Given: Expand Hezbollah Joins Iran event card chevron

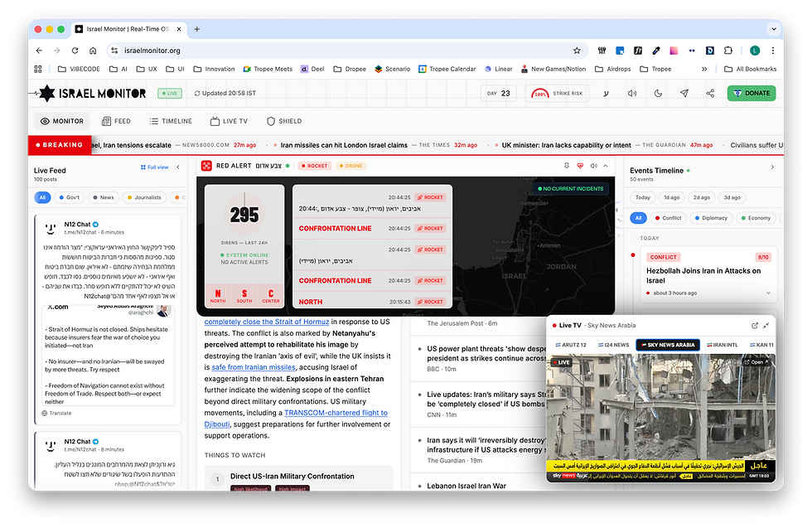Looking at the screenshot, I should pyautogui.click(x=769, y=293).
